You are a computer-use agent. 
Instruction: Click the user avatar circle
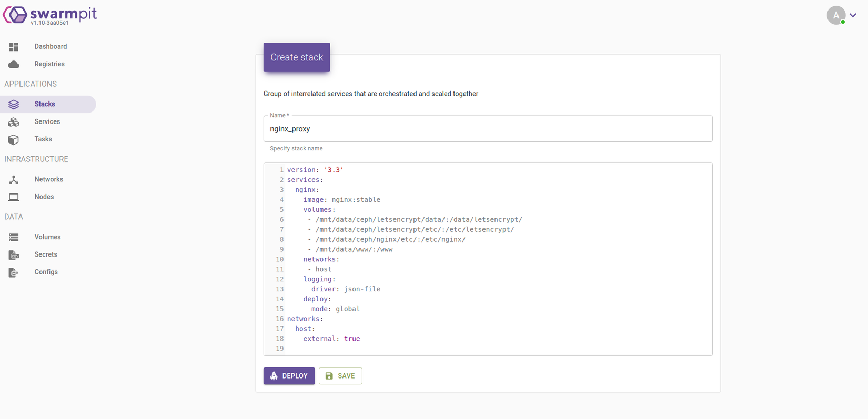coord(835,15)
